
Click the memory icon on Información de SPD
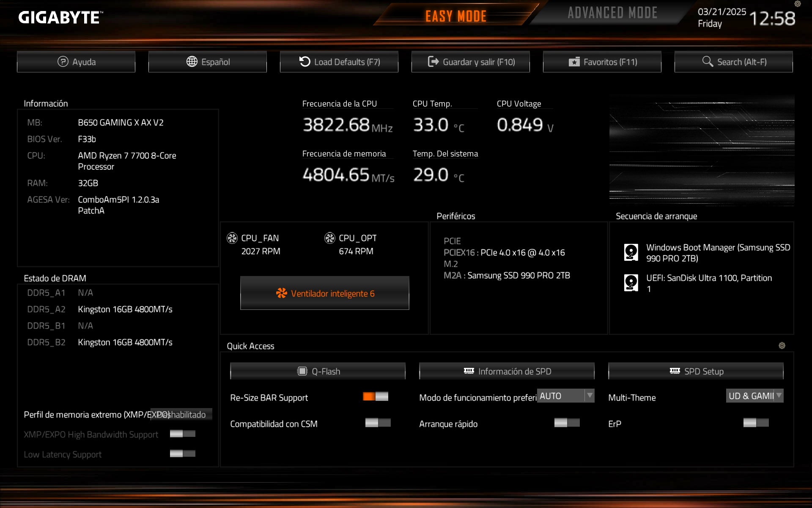[469, 371]
